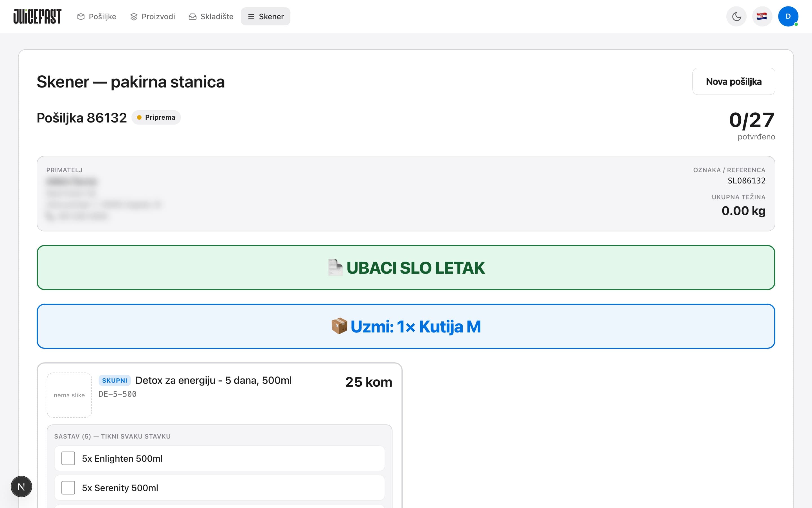The height and width of the screenshot is (508, 812).
Task: Click the Uzmi 1× Kutija M banner
Action: coord(406,326)
